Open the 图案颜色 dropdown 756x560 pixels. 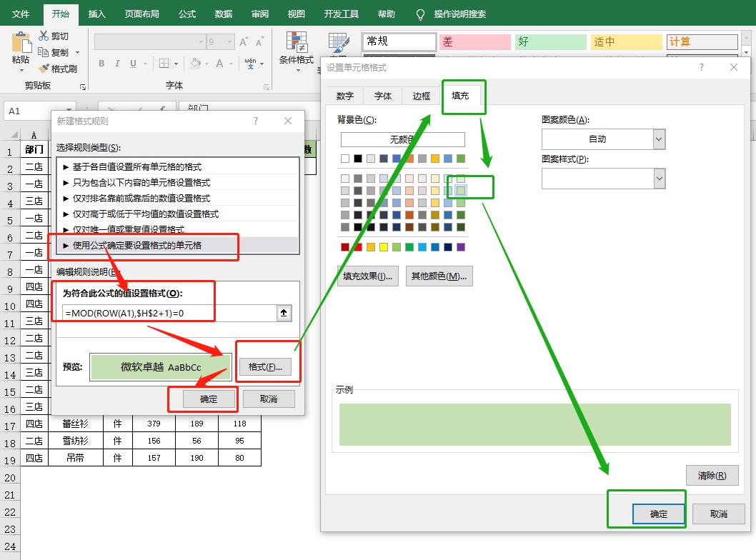660,139
